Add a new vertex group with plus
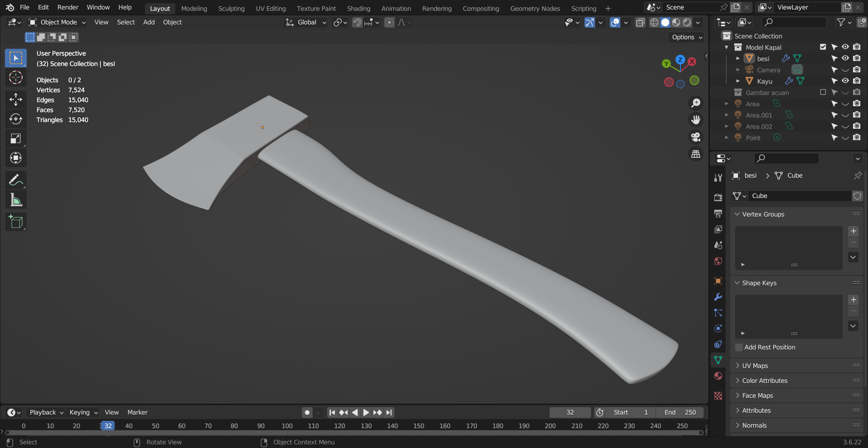868x448 pixels. (x=853, y=231)
